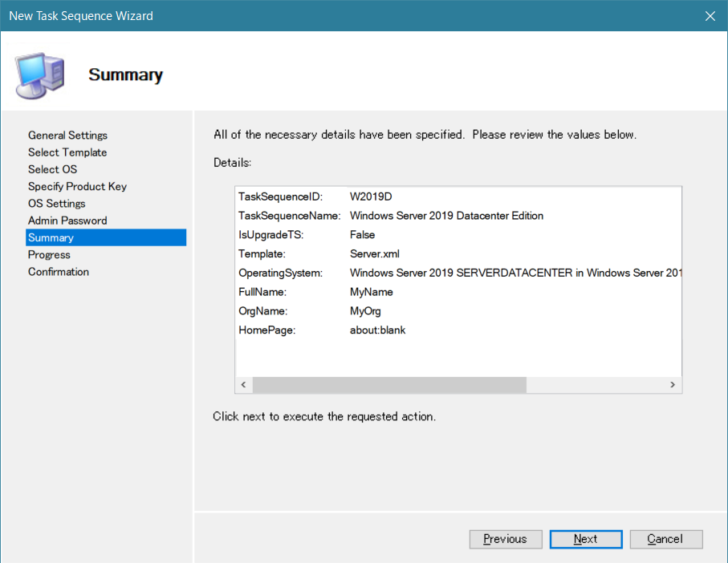Click the TaskSequenceID: label
This screenshot has height=563, width=728.
pyautogui.click(x=280, y=196)
